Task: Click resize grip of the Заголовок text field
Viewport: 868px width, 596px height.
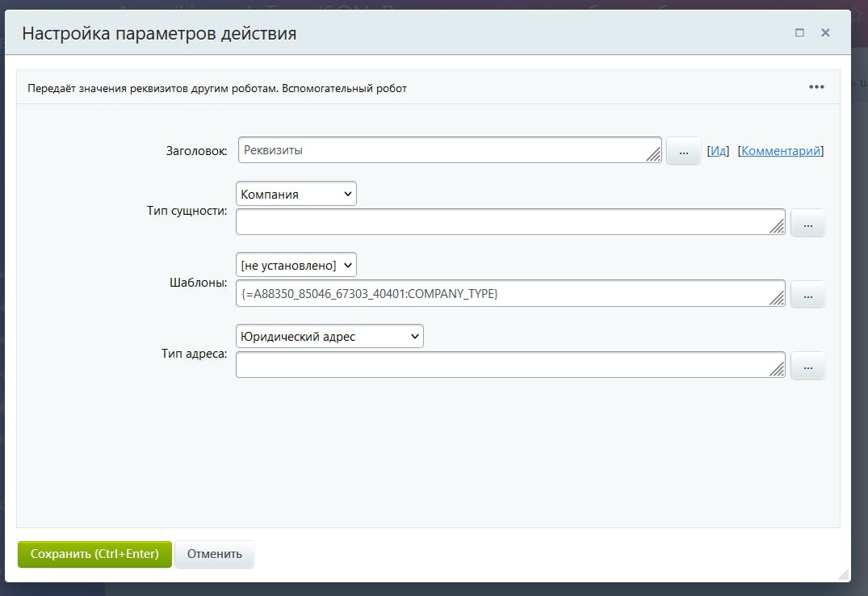Action: (653, 154)
